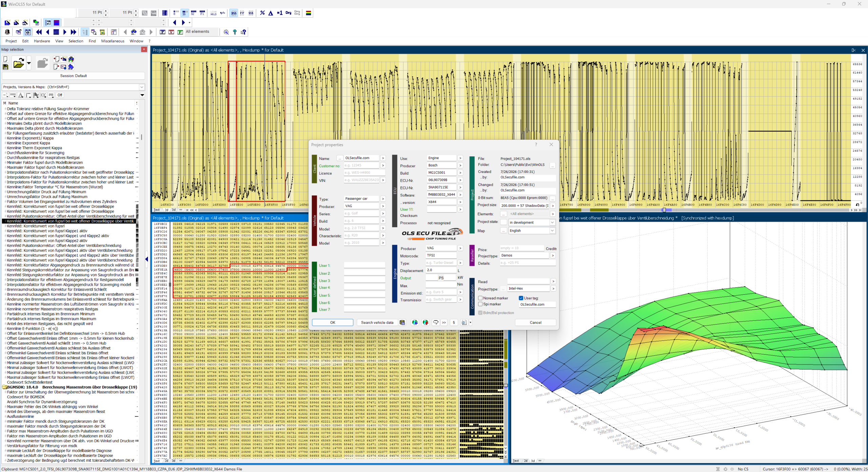Click the 8-bit display format icon
Screen dimensions: 868x472
tap(175, 13)
